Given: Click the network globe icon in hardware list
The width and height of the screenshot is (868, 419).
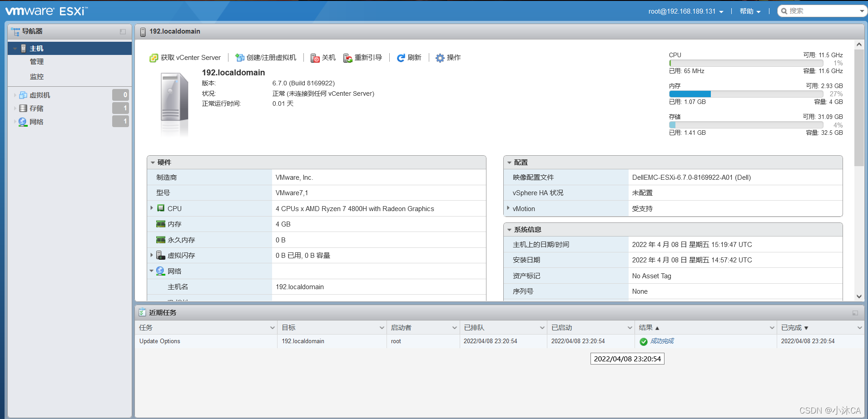Looking at the screenshot, I should [x=160, y=271].
